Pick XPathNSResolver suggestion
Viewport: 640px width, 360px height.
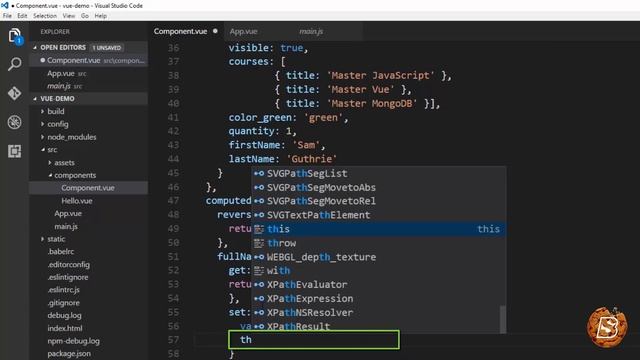[x=378, y=312]
